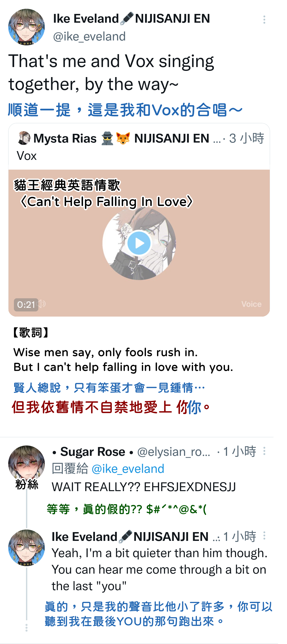287x644 pixels.
Task: Click the three dots below reply thread line
Action: [x=27, y=628]
